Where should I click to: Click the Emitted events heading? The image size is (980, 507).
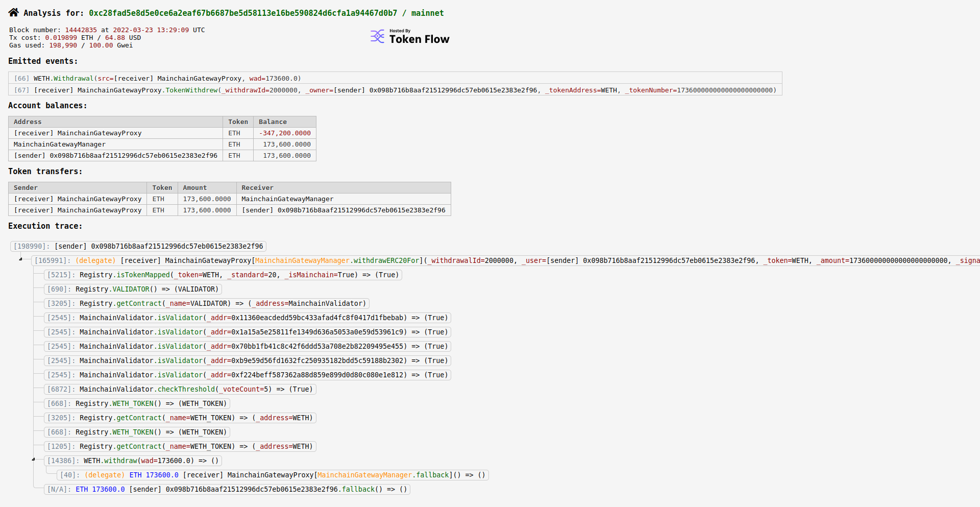(x=43, y=61)
